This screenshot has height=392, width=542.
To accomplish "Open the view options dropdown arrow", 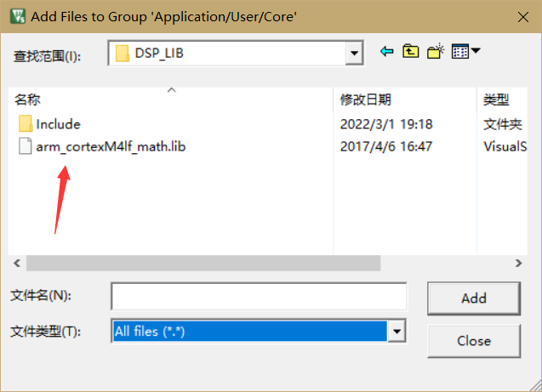I will pyautogui.click(x=476, y=51).
